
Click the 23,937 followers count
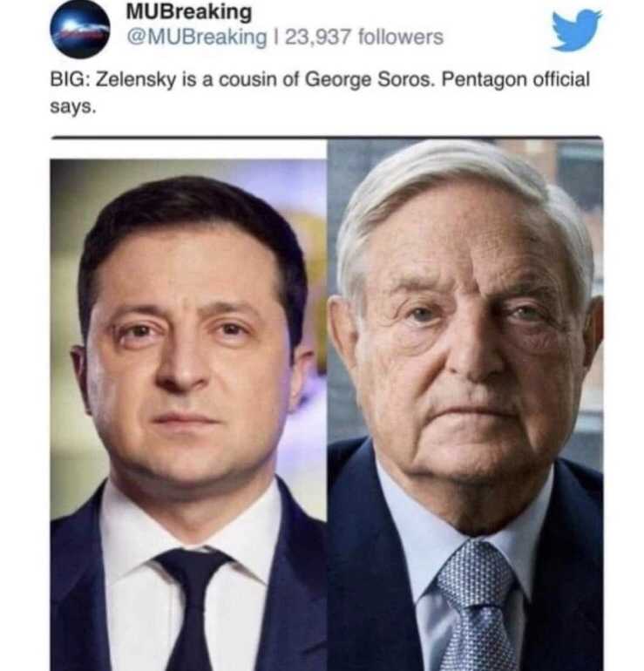[x=364, y=37]
